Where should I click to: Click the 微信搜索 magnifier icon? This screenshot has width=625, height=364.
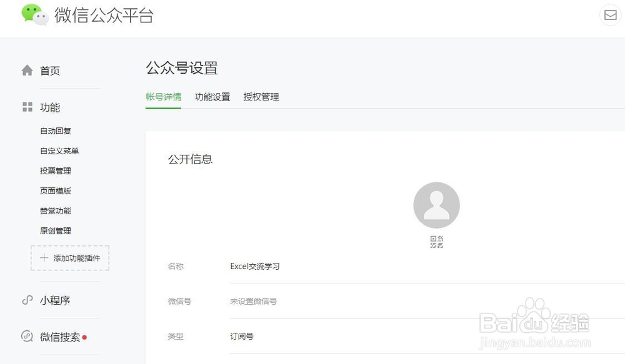[x=27, y=337]
